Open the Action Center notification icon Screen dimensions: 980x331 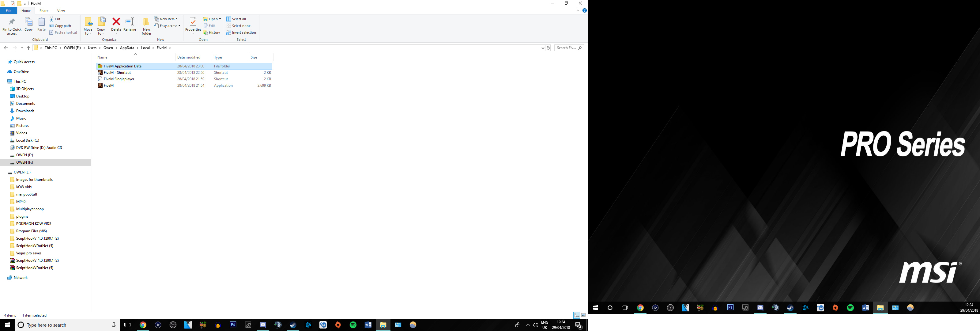click(x=578, y=325)
